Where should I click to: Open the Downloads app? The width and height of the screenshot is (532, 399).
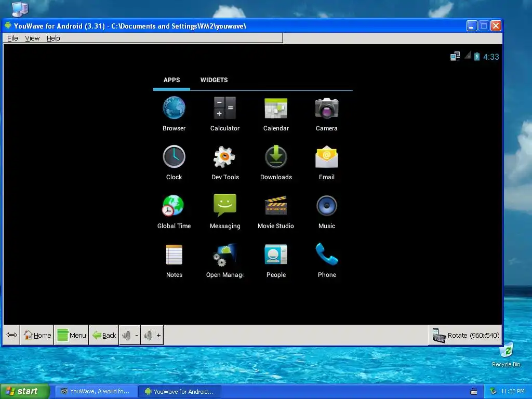276,163
